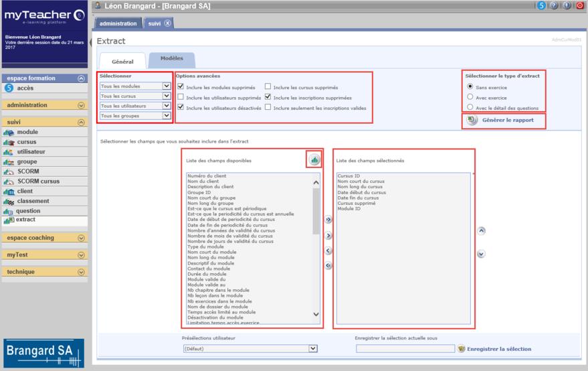Click Générer le rapport button
This screenshot has height=371, width=588.
(x=502, y=121)
